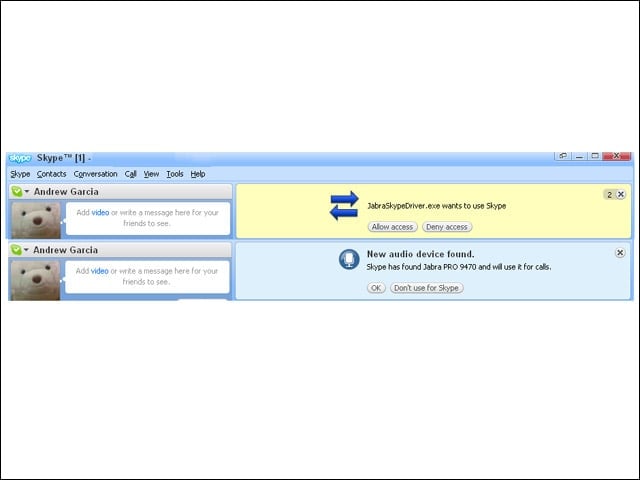The height and width of the screenshot is (480, 640).
Task: Close the JabraSkypeDriver access notification
Action: (621, 194)
